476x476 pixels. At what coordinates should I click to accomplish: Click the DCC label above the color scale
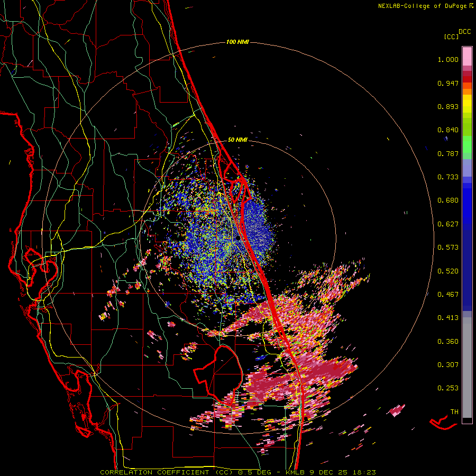tap(464, 32)
